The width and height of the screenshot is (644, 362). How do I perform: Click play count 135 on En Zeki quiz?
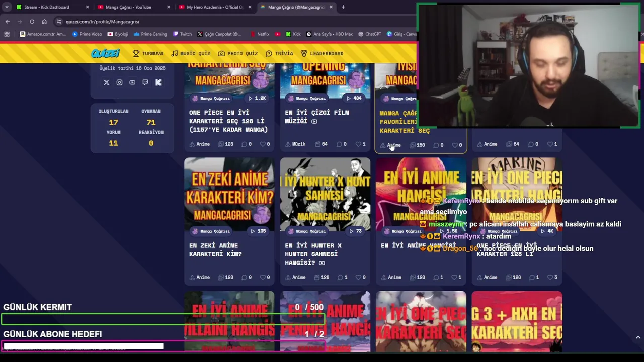[x=258, y=231]
